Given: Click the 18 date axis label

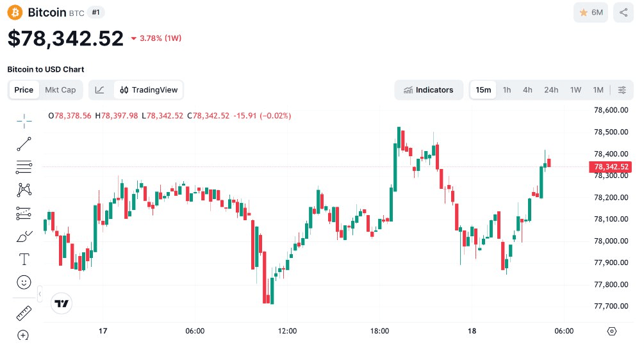Looking at the screenshot, I should pyautogui.click(x=472, y=331).
